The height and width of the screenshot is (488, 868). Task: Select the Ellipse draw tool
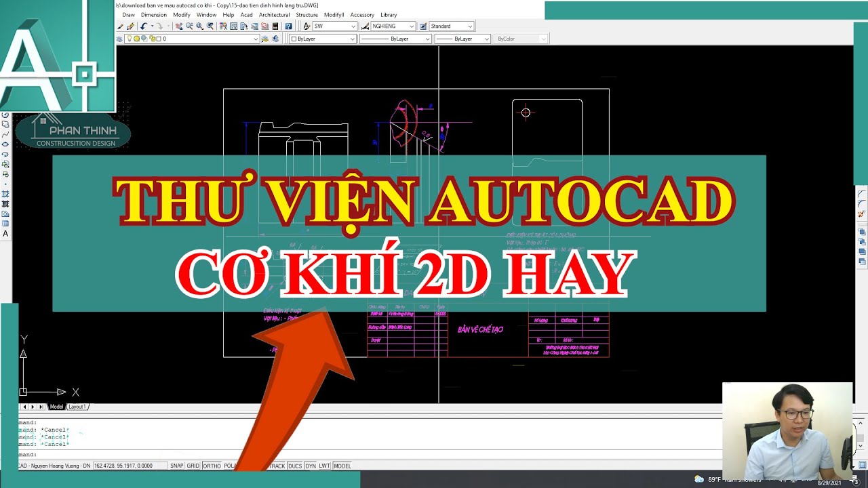click(x=5, y=144)
